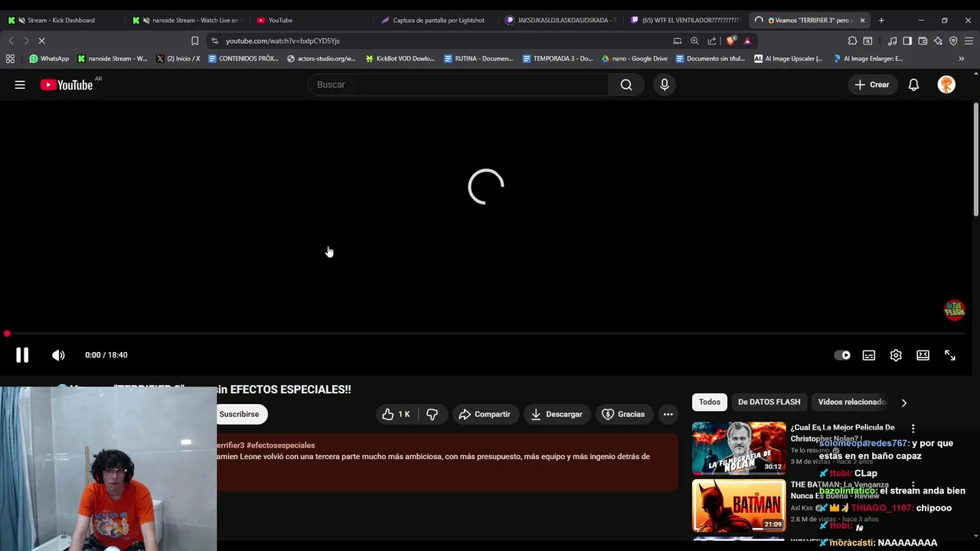Enter fullscreen mode
The height and width of the screenshot is (551, 980).
coord(950,355)
